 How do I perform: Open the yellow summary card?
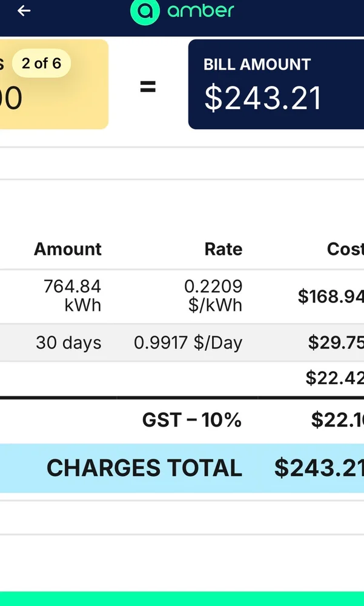[x=54, y=84]
